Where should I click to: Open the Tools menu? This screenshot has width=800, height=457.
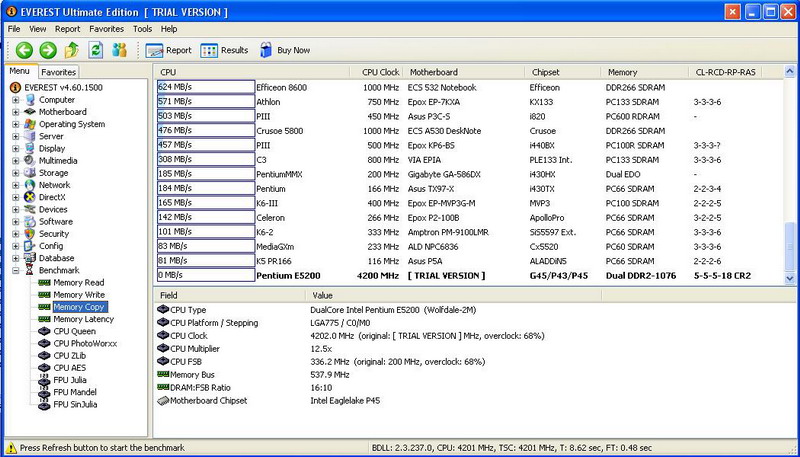point(142,29)
